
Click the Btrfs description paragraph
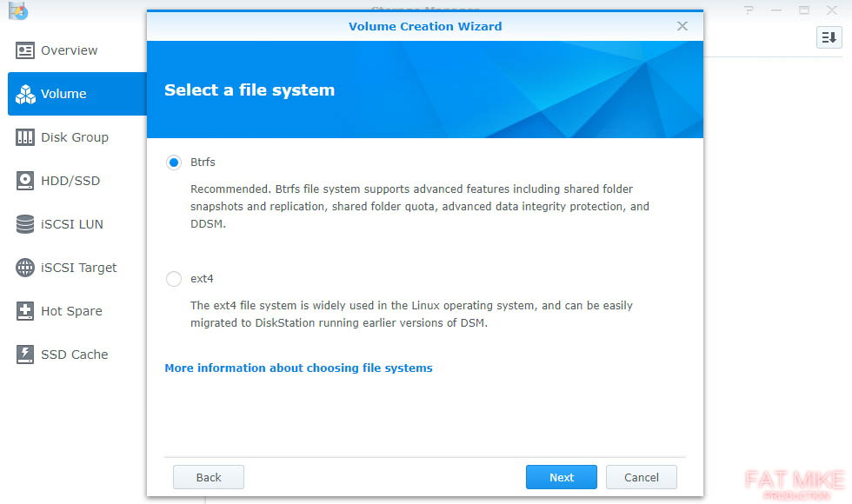pos(419,207)
